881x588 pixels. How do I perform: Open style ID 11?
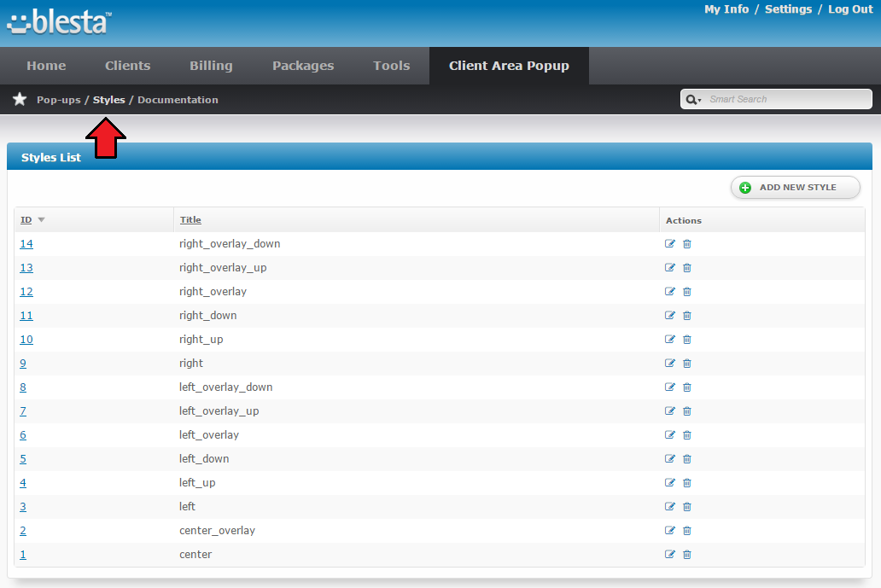pyautogui.click(x=26, y=315)
